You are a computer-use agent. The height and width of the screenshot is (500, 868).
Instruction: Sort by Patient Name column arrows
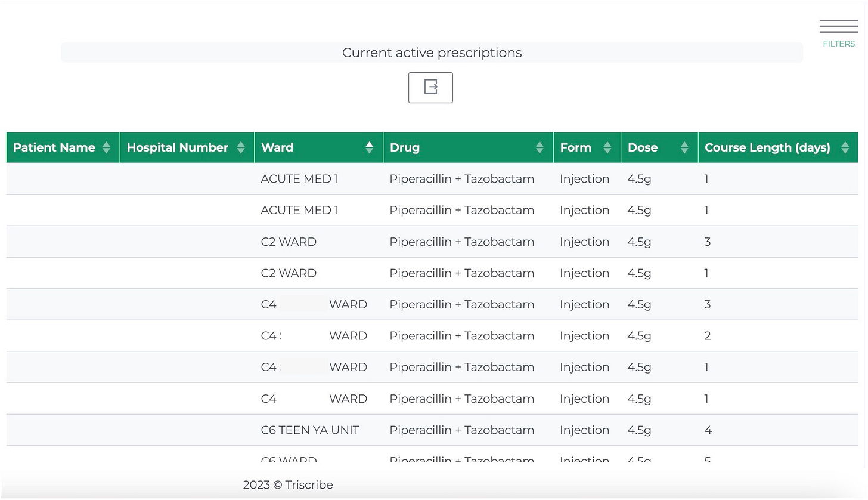(106, 147)
